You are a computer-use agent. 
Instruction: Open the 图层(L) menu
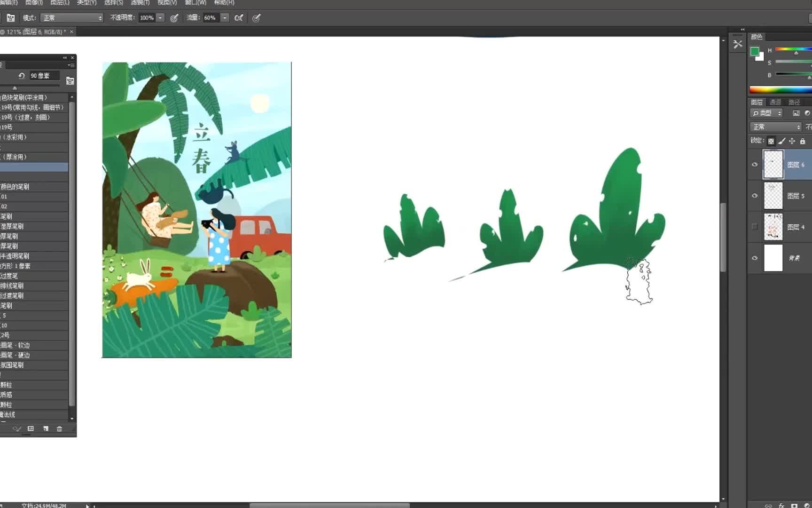[x=60, y=2]
